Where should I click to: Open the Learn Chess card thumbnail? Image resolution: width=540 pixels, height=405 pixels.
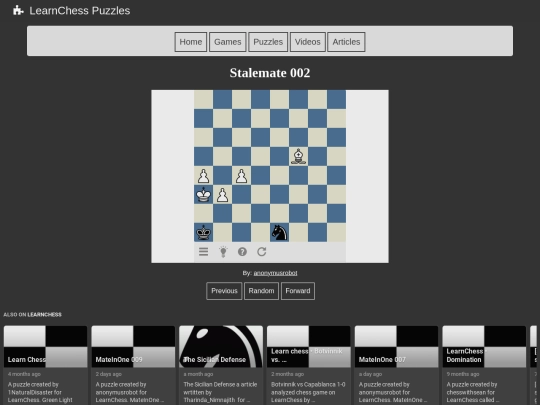(45, 346)
